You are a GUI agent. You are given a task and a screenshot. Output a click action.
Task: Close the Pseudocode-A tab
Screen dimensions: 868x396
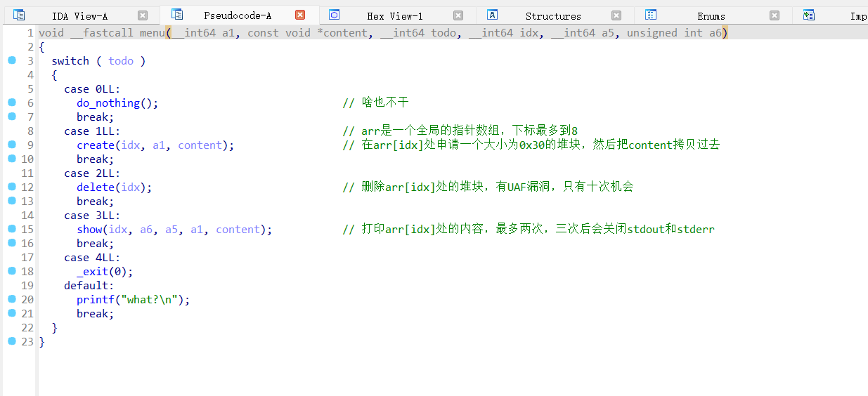coord(300,15)
